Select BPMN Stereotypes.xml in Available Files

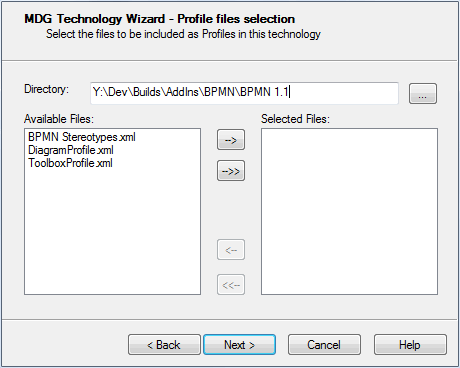click(x=82, y=137)
